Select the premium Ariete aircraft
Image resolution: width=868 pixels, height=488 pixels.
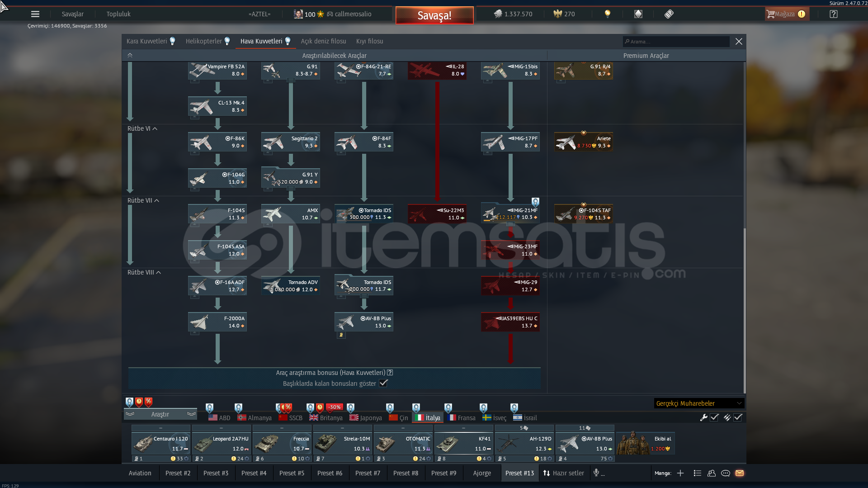tap(584, 142)
